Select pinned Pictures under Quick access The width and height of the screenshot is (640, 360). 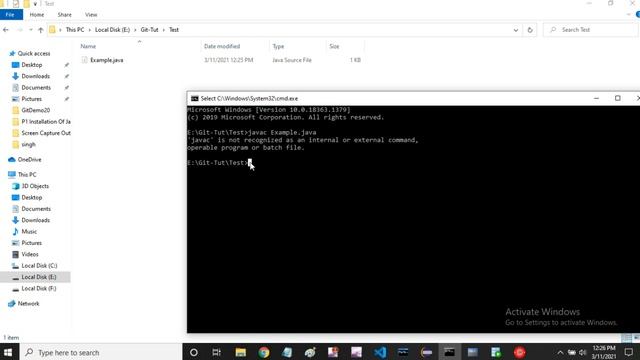point(31,99)
